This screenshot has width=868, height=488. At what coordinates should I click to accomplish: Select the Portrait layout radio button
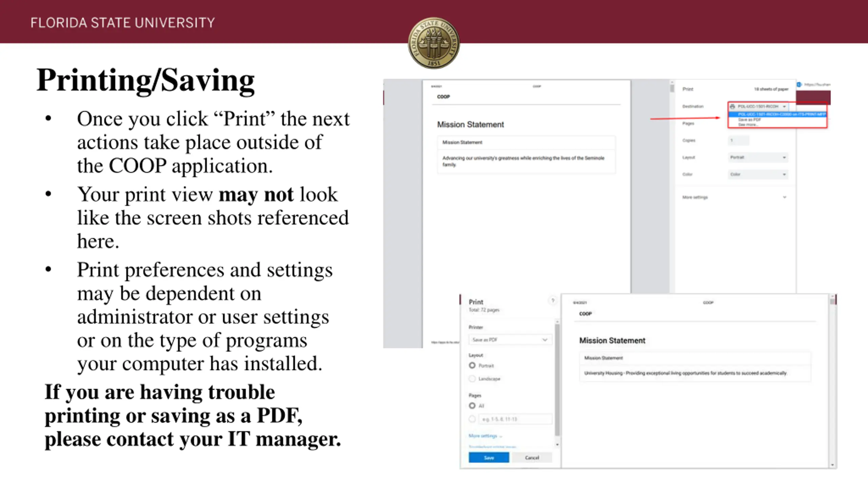(x=472, y=365)
